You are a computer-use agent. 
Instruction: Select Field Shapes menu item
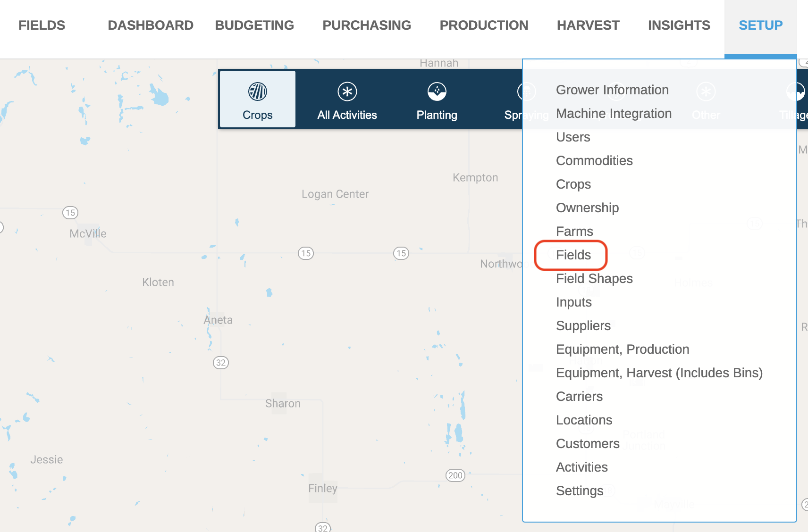594,279
